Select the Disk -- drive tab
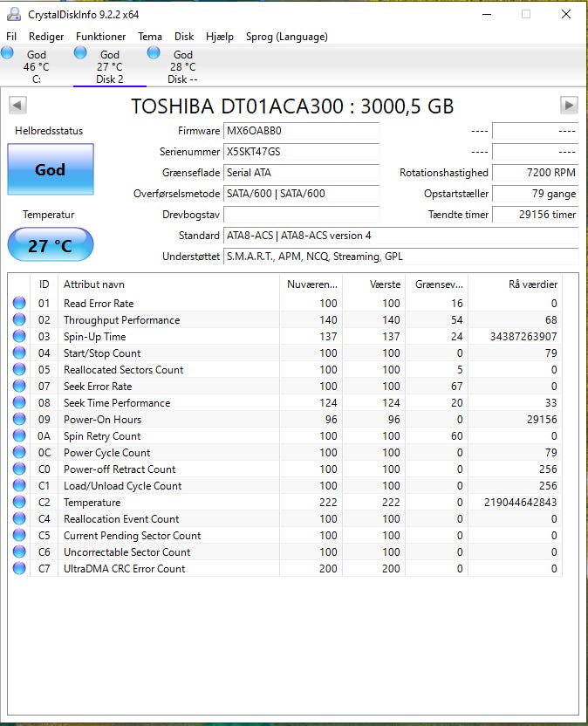 [182, 67]
